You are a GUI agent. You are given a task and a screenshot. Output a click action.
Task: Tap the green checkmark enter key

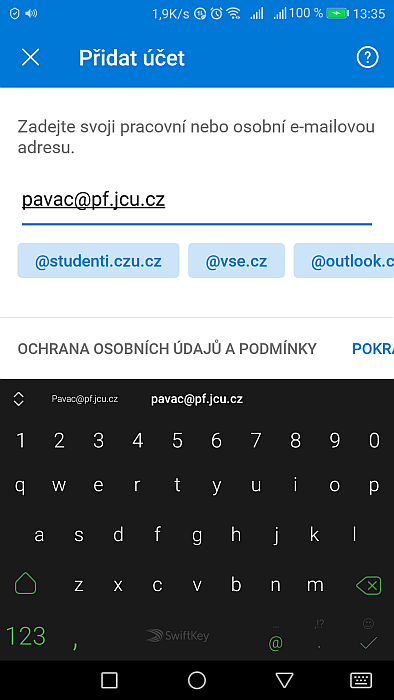369,643
